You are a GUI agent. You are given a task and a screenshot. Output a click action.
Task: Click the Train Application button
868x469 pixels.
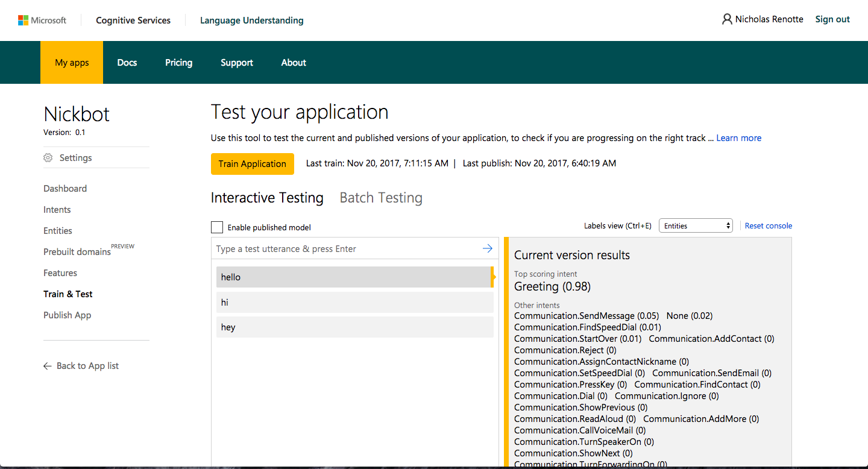253,164
